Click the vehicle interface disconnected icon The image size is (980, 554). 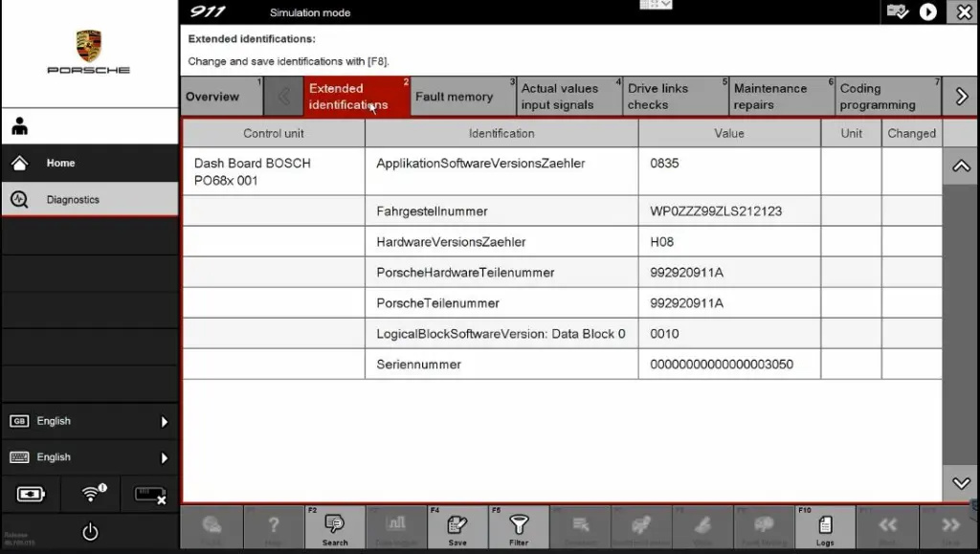(x=150, y=494)
